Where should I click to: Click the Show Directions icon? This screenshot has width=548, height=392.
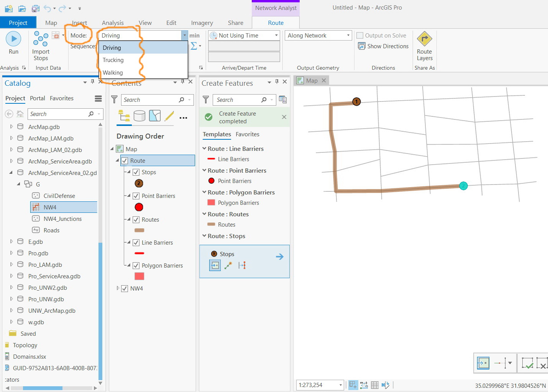click(362, 46)
